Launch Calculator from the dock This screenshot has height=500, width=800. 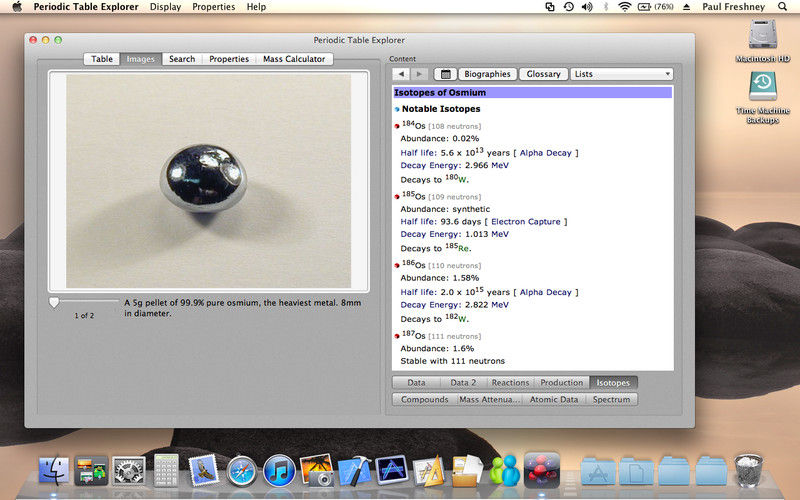[x=166, y=470]
